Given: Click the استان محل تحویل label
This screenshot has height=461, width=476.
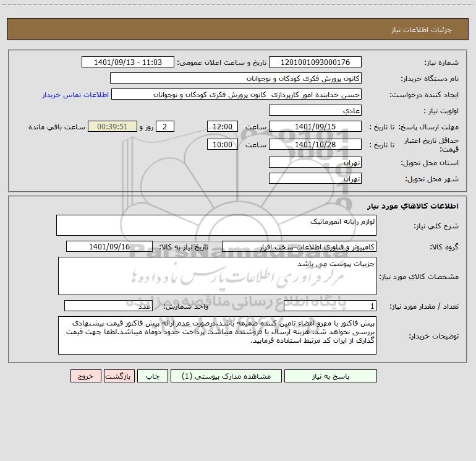Looking at the screenshot, I should pos(430,163).
